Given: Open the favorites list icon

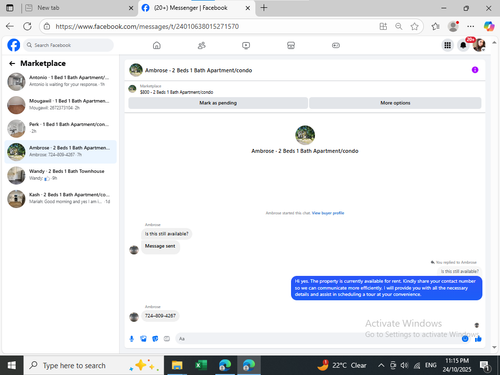Looking at the screenshot, I should click(x=435, y=26).
